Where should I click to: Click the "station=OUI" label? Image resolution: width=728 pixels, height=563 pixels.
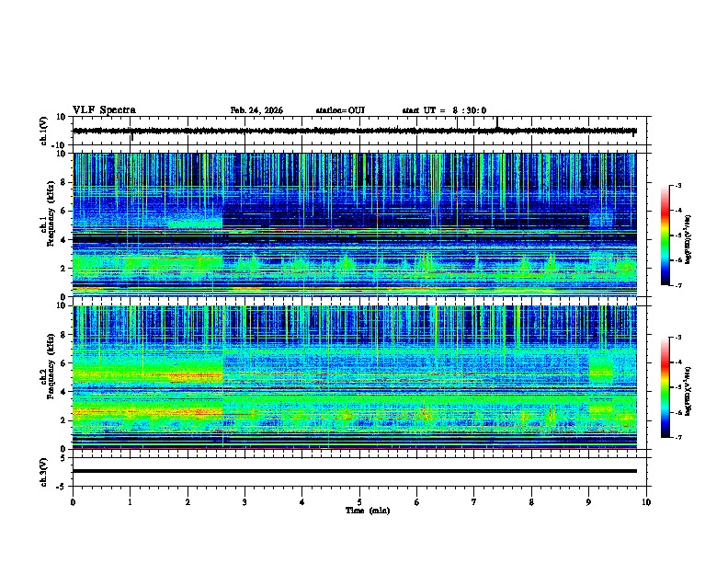click(x=340, y=110)
